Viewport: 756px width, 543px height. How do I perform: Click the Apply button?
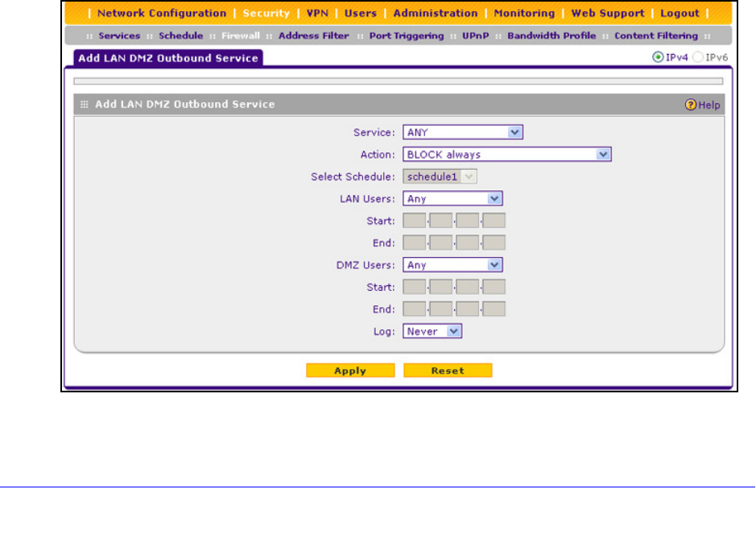(350, 371)
